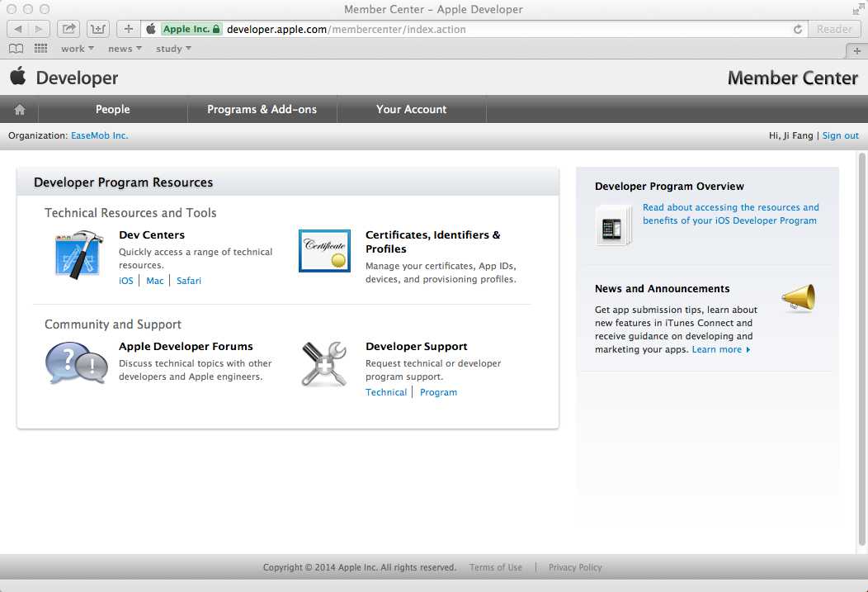Reload page with refresh icon

pyautogui.click(x=797, y=29)
